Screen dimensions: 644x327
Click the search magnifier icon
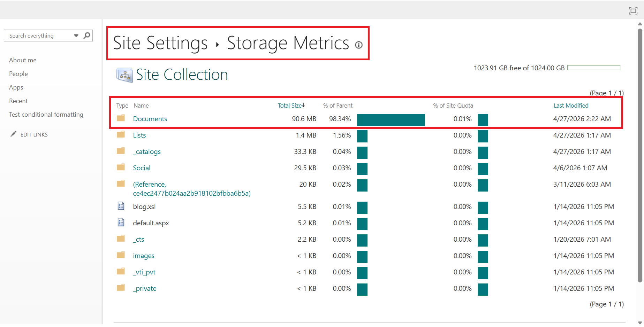(x=87, y=36)
